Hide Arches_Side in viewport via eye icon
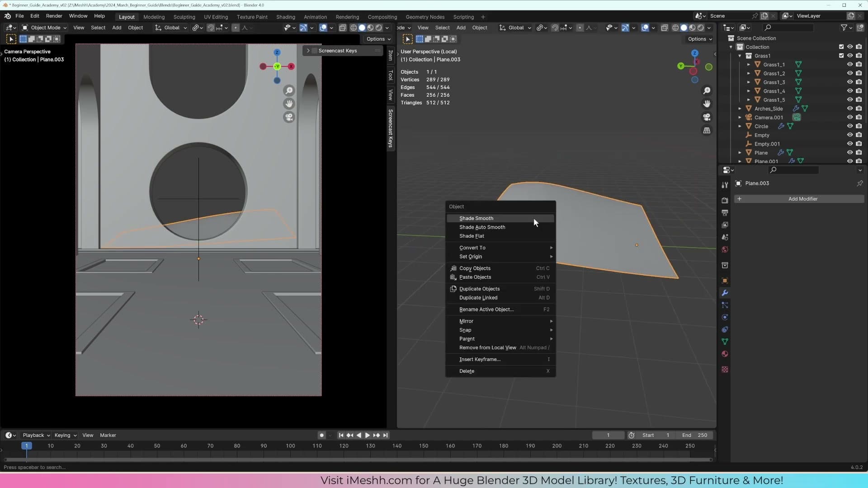Image resolution: width=868 pixels, height=488 pixels. (850, 108)
